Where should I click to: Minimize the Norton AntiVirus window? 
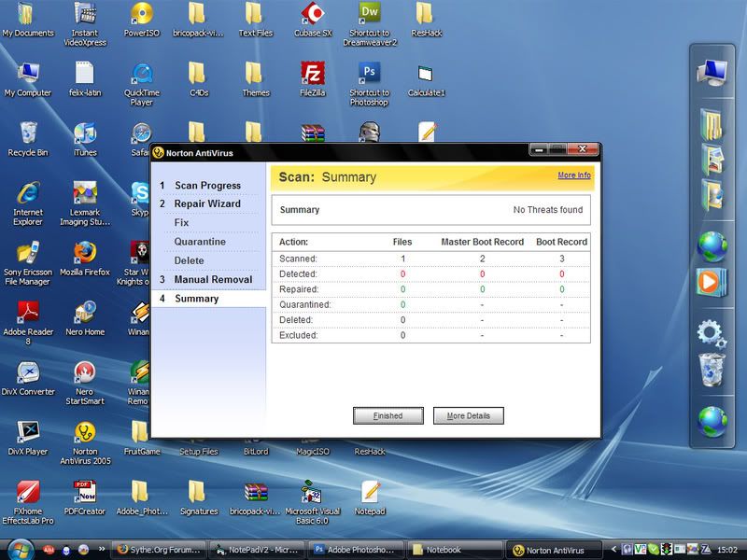[539, 149]
